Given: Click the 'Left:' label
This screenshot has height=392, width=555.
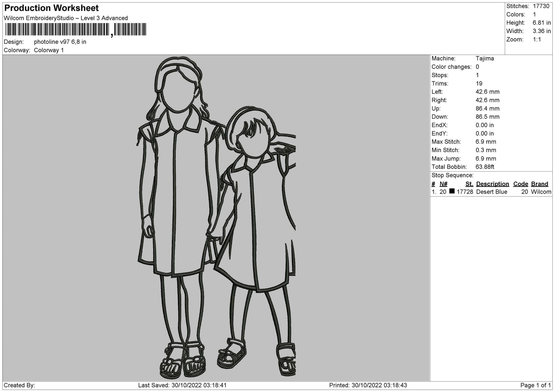Looking at the screenshot, I should point(437,92).
